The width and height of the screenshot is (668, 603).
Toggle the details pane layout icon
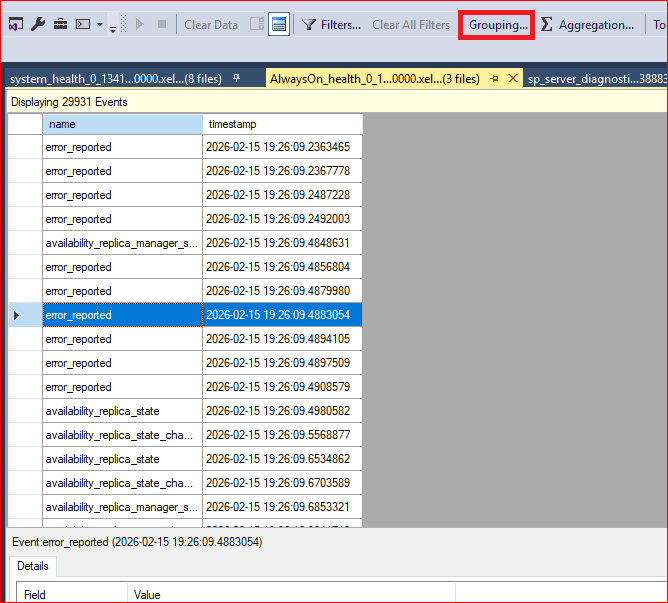click(x=257, y=24)
